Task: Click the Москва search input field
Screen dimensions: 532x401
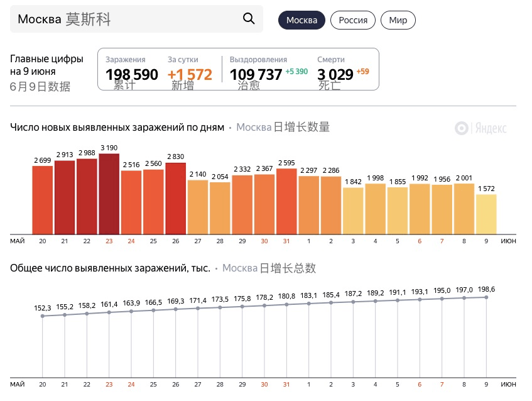Action: (136, 19)
